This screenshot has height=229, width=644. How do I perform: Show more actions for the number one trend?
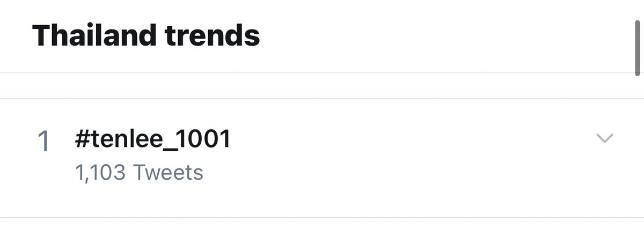[605, 138]
